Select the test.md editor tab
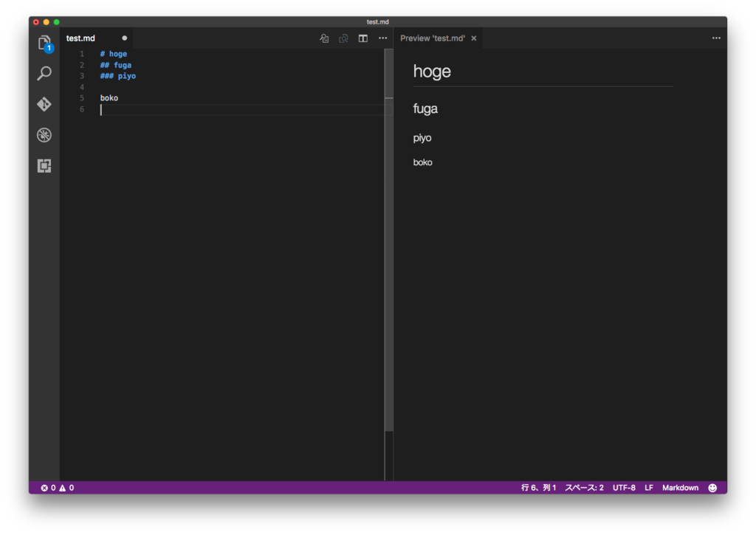This screenshot has width=756, height=535. (97, 38)
